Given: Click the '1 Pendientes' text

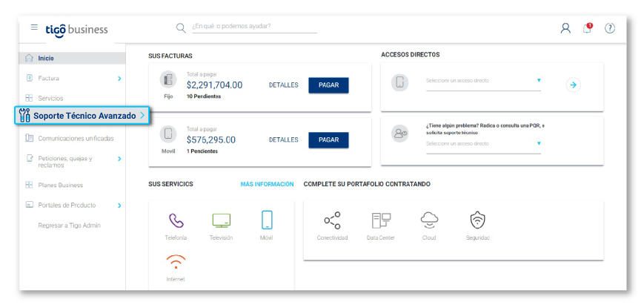Looking at the screenshot, I should [x=202, y=151].
